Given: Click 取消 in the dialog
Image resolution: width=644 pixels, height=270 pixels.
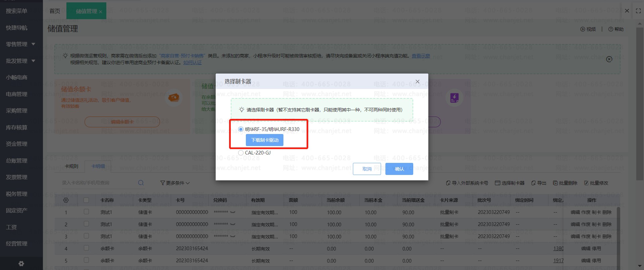Looking at the screenshot, I should click(367, 169).
